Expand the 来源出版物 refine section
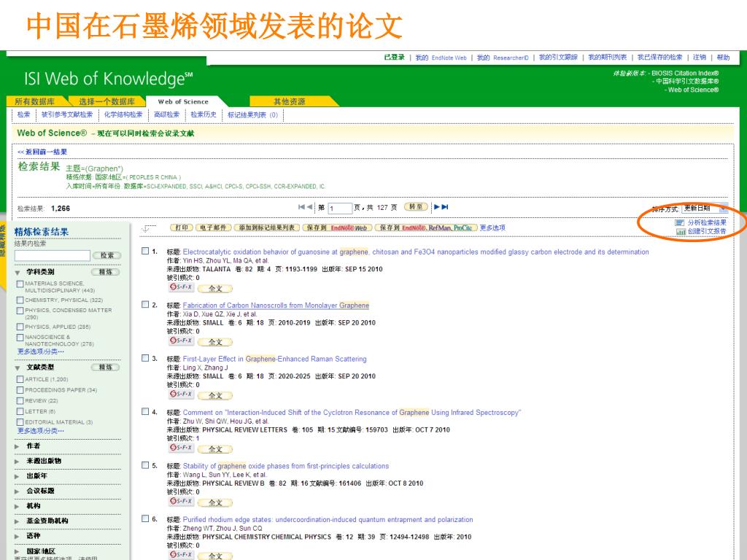The width and height of the screenshot is (747, 560). click(x=18, y=462)
